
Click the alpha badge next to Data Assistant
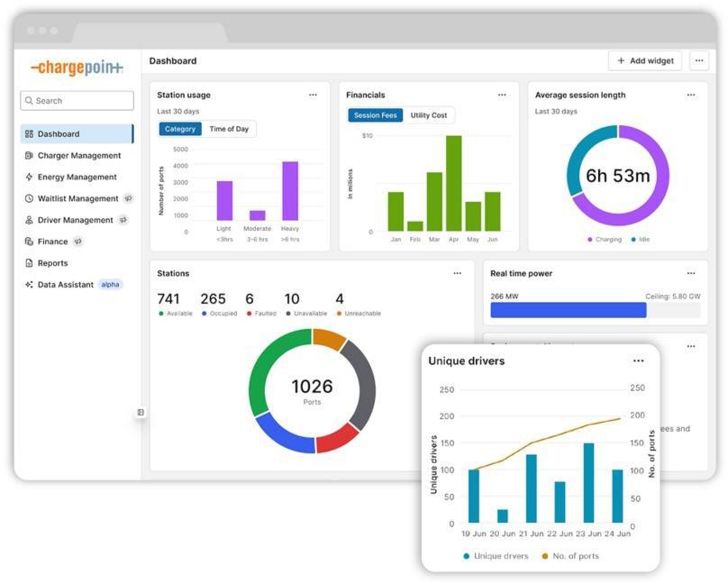tap(110, 285)
